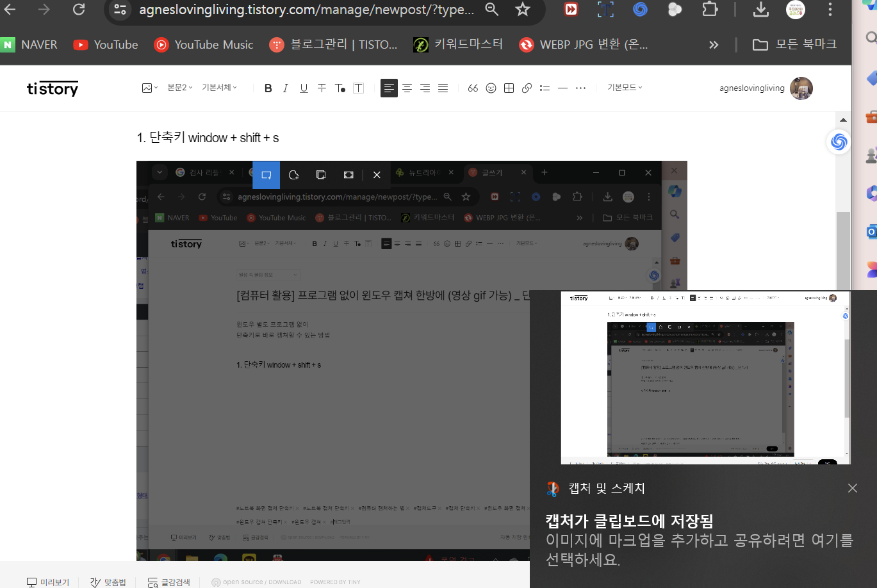
Task: Open the emoji picker
Action: point(491,88)
